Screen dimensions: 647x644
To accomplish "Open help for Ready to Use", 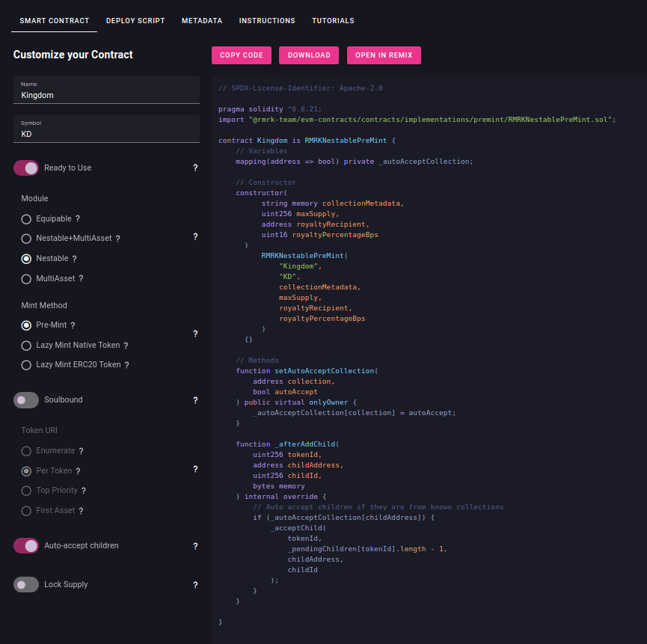I will (195, 168).
